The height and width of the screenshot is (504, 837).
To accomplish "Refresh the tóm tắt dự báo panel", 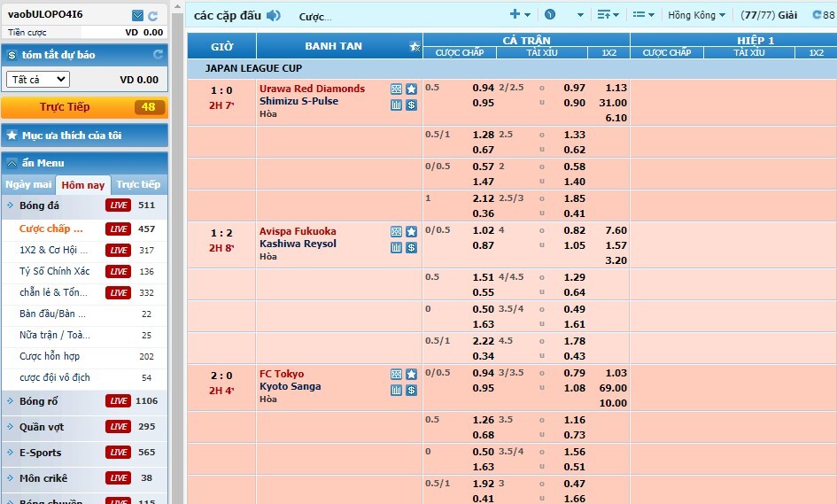I will pos(158,55).
